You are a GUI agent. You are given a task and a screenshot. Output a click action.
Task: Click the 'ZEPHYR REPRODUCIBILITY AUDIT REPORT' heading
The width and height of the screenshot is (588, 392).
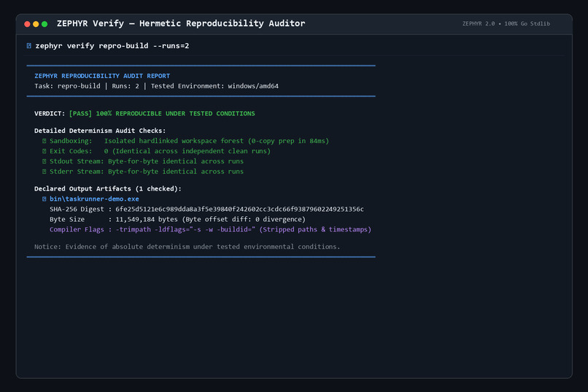pyautogui.click(x=102, y=76)
